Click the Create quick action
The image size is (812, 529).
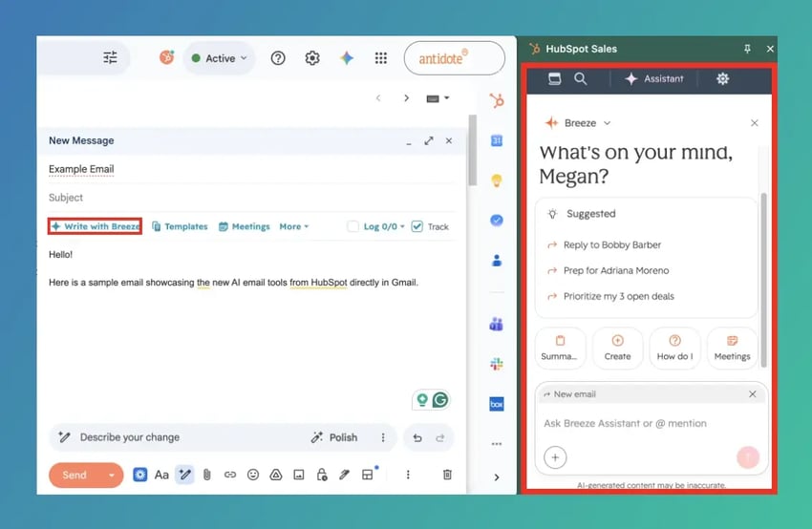tap(617, 349)
